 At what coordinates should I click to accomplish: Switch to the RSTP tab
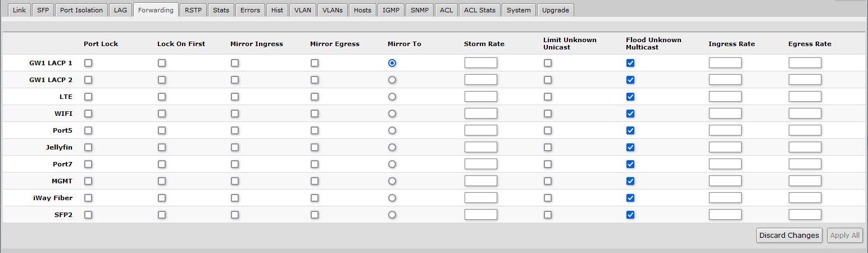[x=193, y=10]
